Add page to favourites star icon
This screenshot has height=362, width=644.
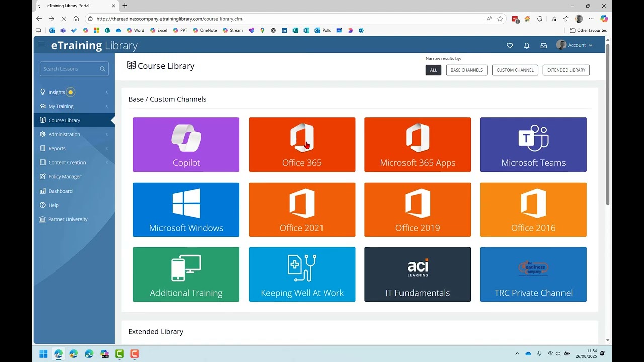click(500, 19)
